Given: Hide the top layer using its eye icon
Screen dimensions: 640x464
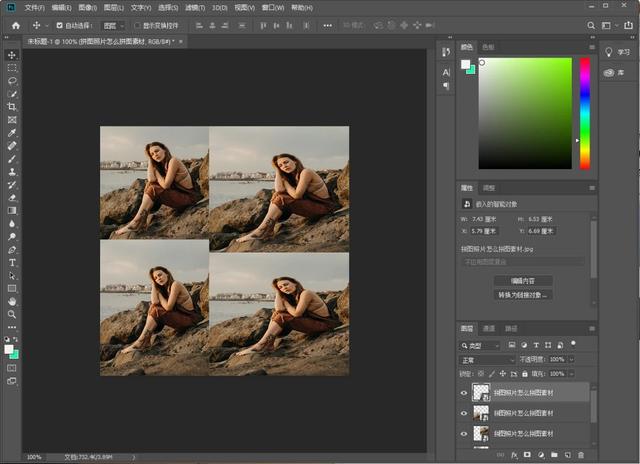Looking at the screenshot, I should point(463,393).
